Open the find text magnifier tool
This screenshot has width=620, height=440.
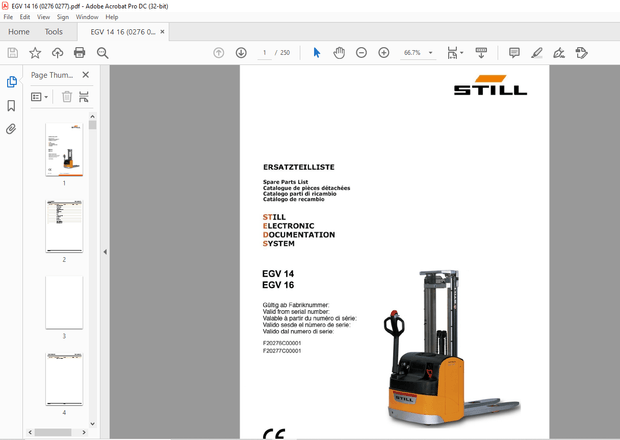[102, 53]
